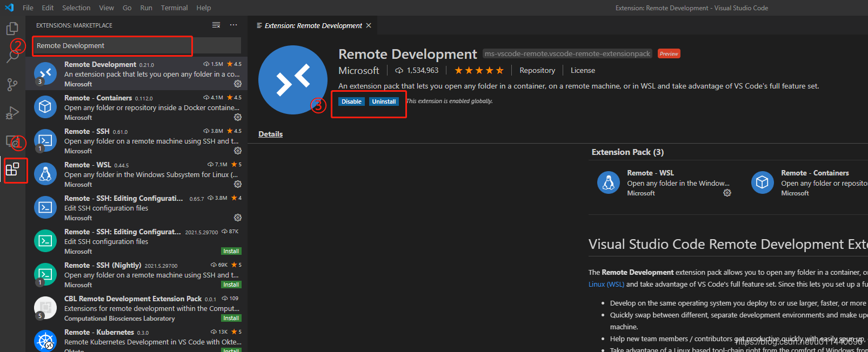868x352 pixels.
Task: Click the Preview badge
Action: [669, 53]
